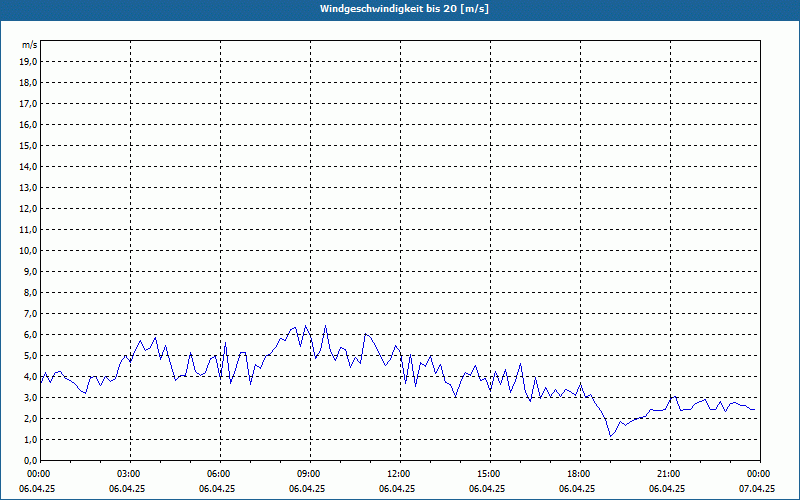The image size is (800, 500).
Task: Select the "12:00" x-axis time label
Action: pos(400,474)
